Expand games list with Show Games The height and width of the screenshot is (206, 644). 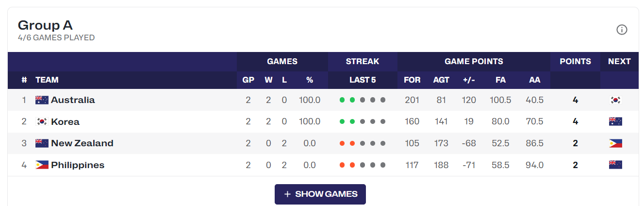pyautogui.click(x=320, y=194)
